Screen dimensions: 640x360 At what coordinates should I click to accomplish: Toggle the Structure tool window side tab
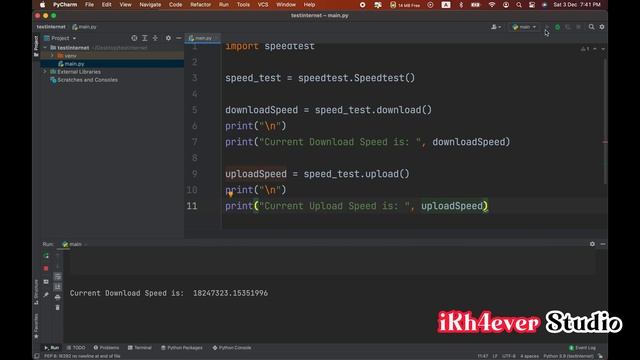[x=36, y=292]
